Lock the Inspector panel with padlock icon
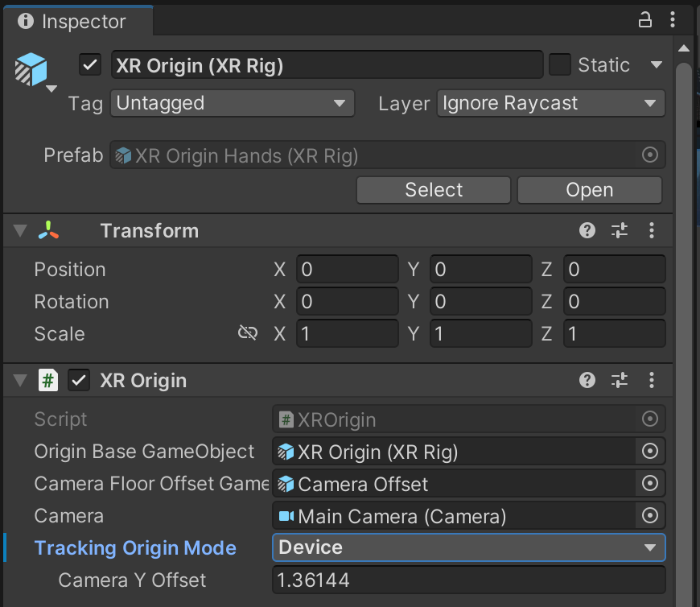Screen dimensions: 700x607 [645, 21]
